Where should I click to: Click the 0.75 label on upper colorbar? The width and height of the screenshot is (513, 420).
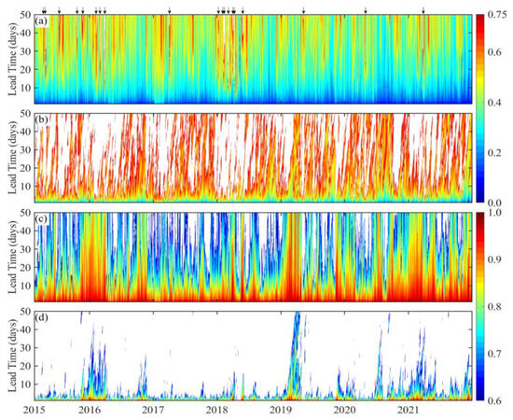[x=496, y=15]
